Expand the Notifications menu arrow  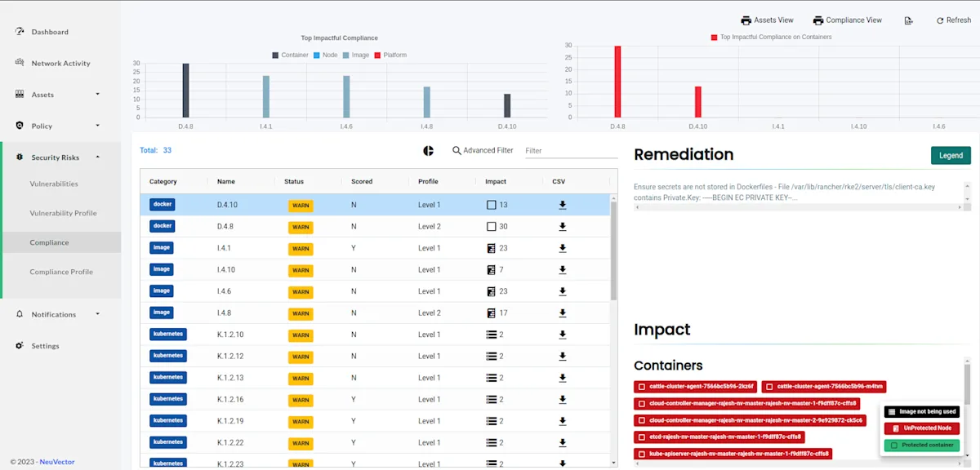pyautogui.click(x=97, y=314)
